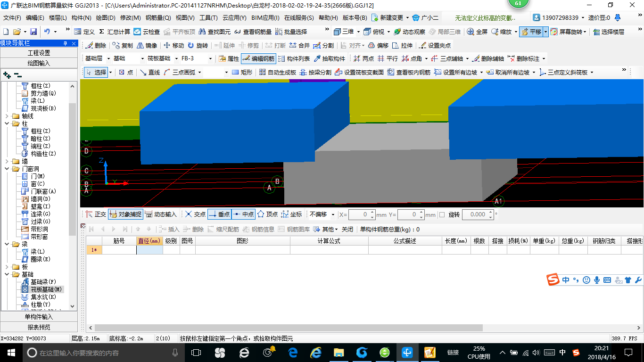Open the 文件(F) menu

tap(12, 18)
